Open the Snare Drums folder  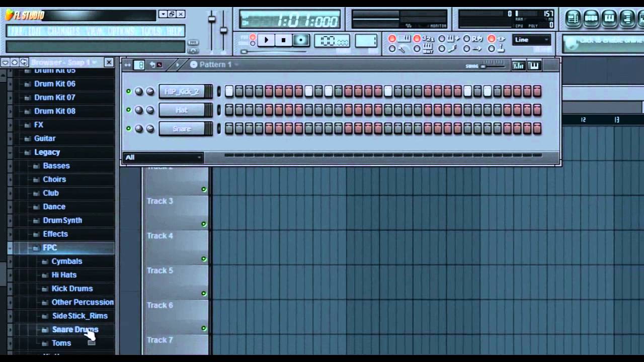click(75, 329)
